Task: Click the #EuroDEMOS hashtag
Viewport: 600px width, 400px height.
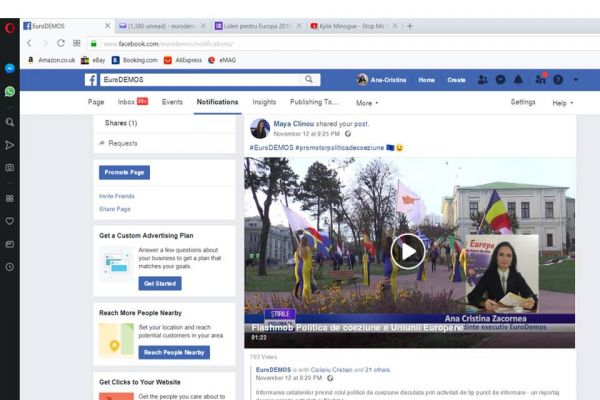Action: point(271,148)
